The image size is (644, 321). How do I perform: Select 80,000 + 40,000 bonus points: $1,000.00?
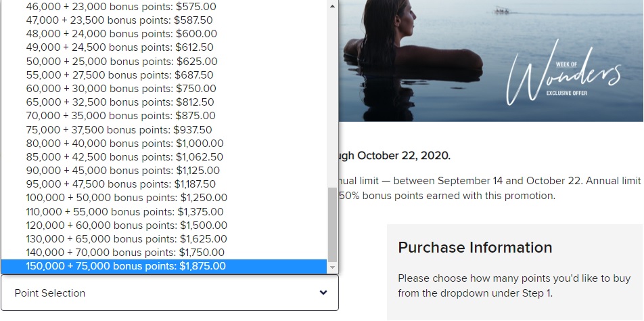click(x=124, y=144)
